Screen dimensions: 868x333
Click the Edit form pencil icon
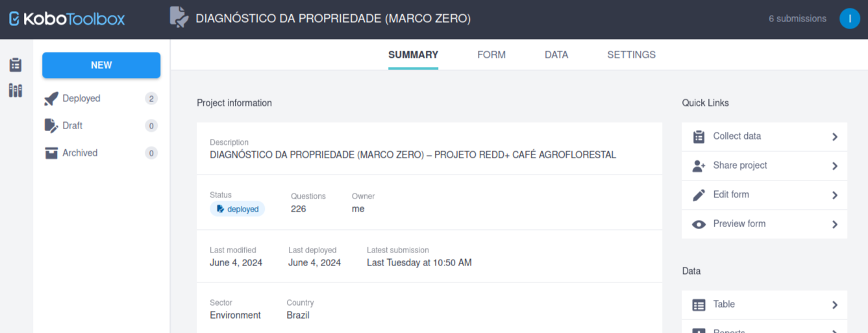pyautogui.click(x=699, y=195)
